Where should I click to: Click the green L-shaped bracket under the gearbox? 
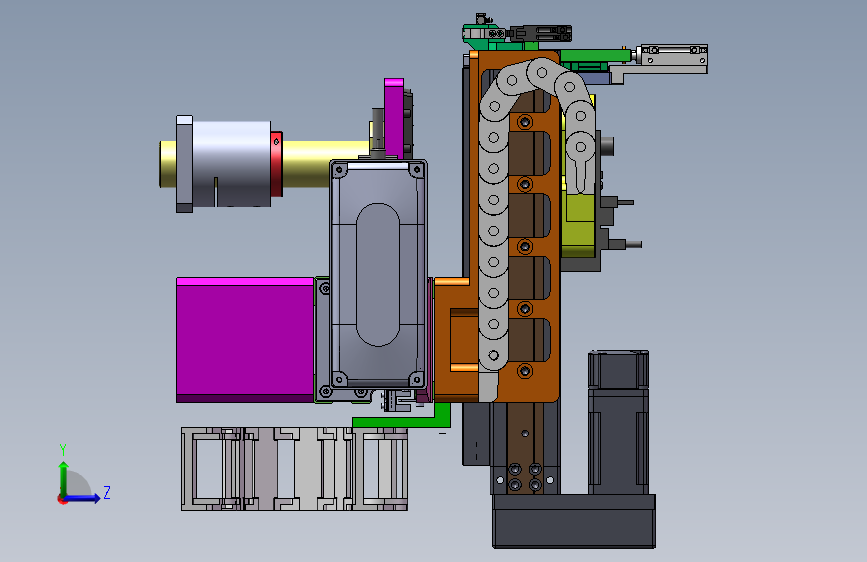click(401, 420)
